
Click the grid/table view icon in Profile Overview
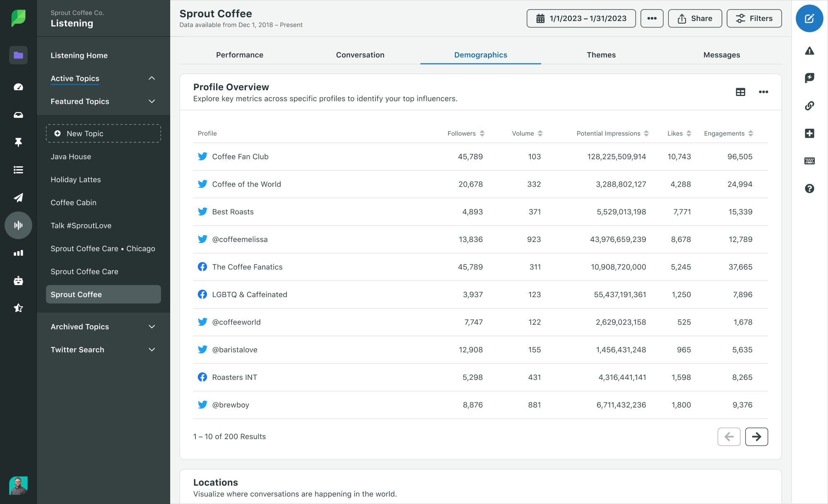click(x=741, y=91)
